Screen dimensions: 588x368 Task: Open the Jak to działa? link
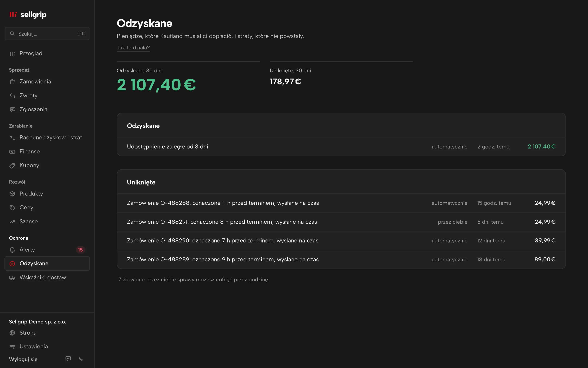tap(133, 48)
